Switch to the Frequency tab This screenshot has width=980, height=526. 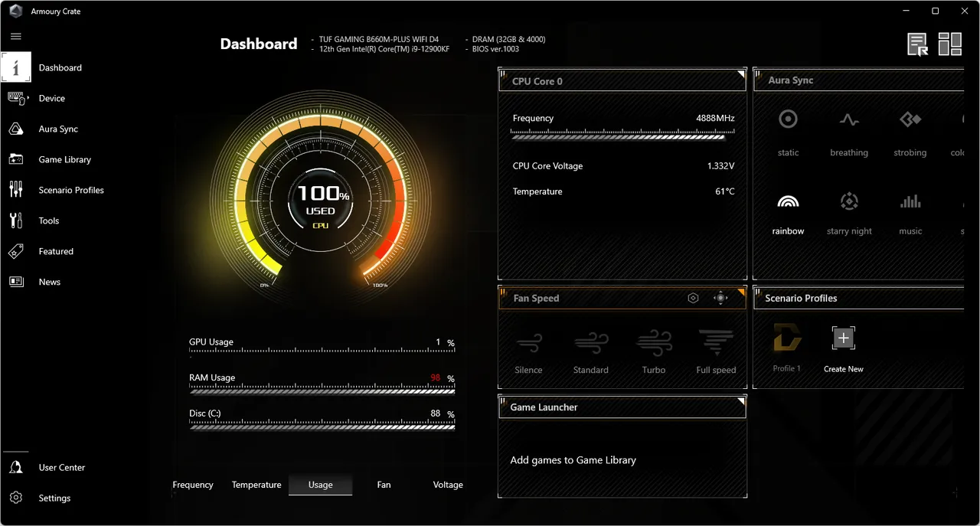point(193,485)
